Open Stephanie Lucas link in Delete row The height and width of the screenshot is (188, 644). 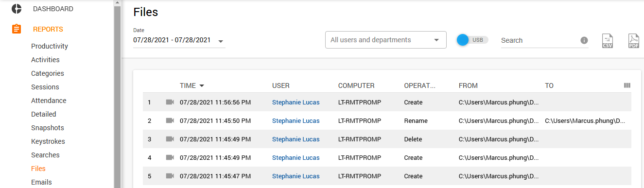(296, 139)
